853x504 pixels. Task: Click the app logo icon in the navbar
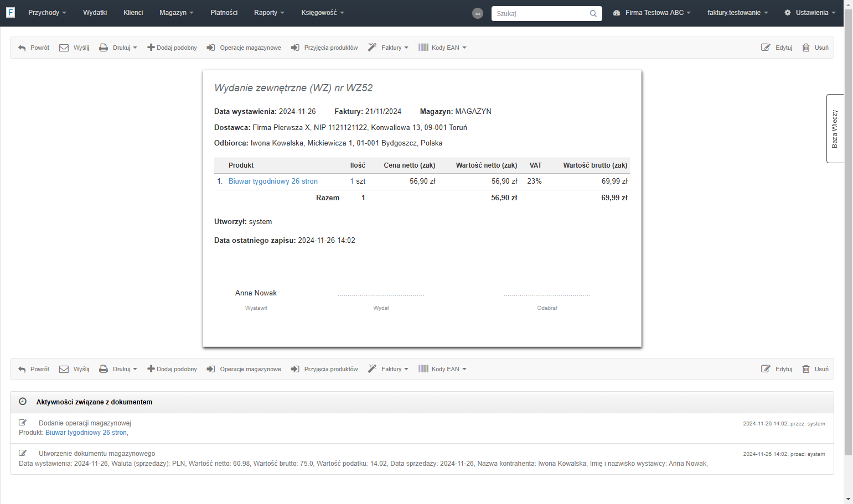coord(11,12)
